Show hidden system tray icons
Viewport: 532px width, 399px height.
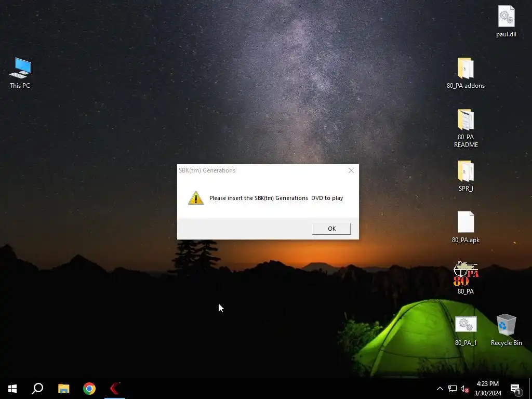click(x=440, y=389)
